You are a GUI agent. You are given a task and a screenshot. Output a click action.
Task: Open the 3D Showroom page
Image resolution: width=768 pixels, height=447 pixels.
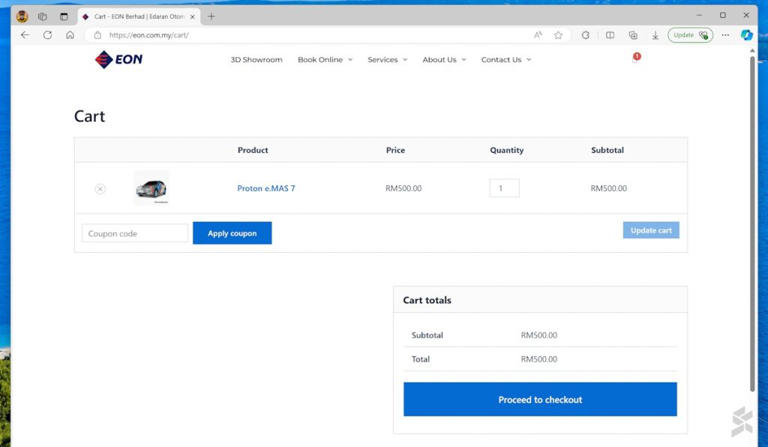(256, 60)
